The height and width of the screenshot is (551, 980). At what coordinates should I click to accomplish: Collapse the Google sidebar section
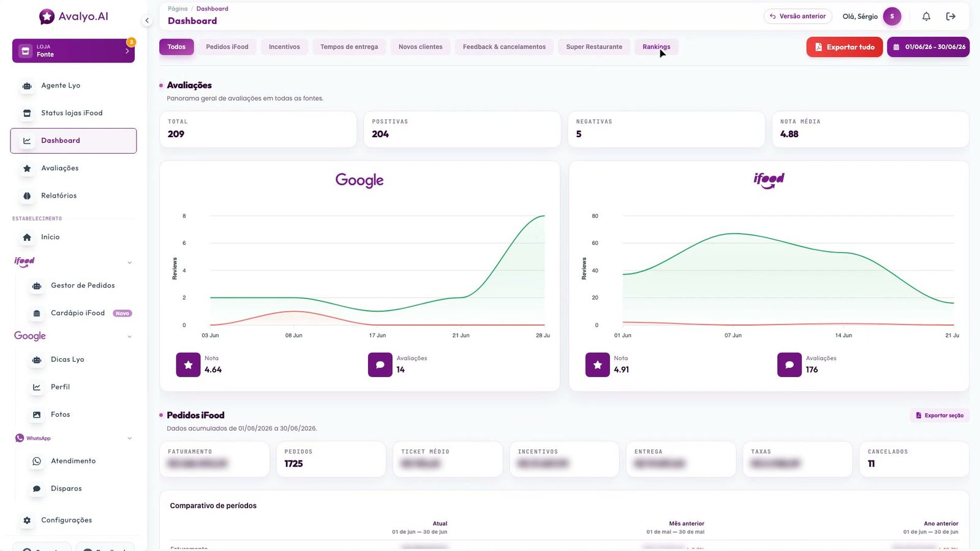(x=129, y=337)
